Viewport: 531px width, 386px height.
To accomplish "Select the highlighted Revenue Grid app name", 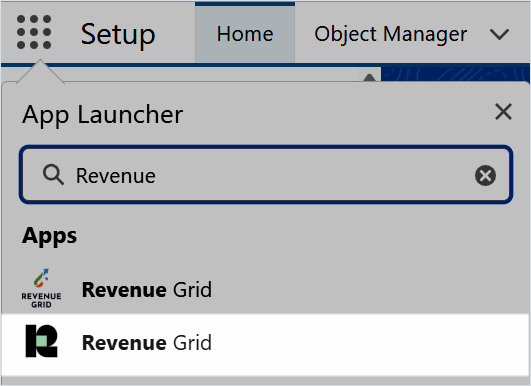I will (147, 343).
